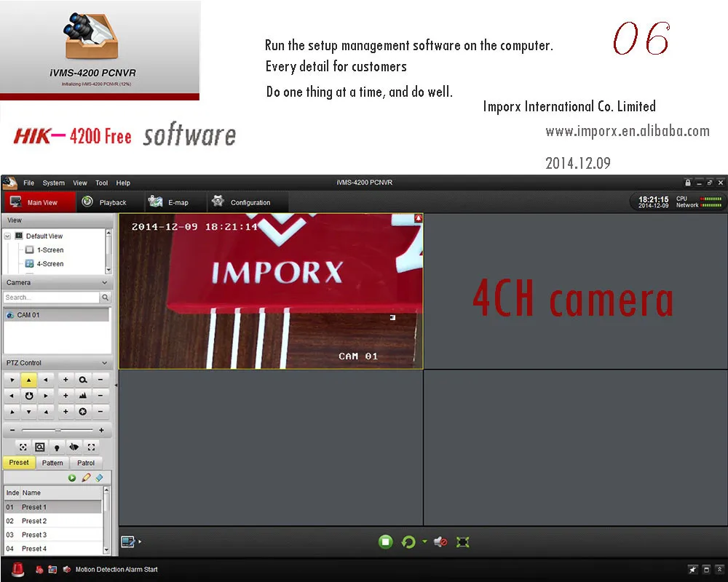The height and width of the screenshot is (582, 728).
Task: Start auto-switch with green cycle icon
Action: tap(408, 541)
